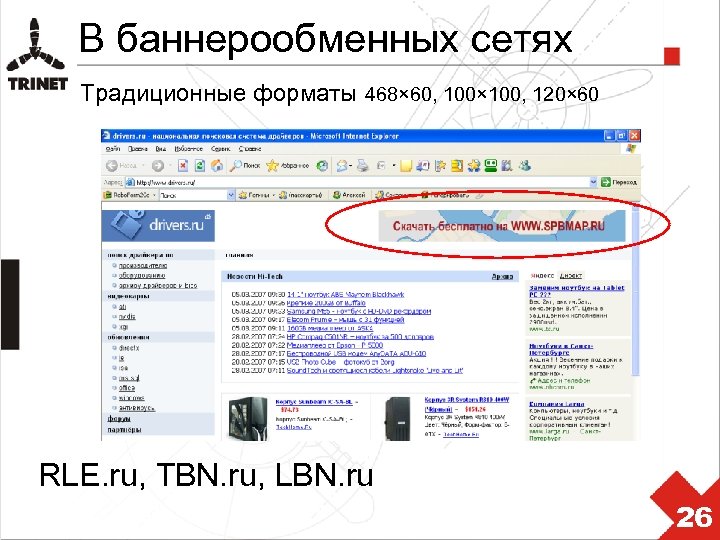Viewport: 720px width, 540px height.
Task: Open the HP Compaq C501VB news link
Action: pyautogui.click(x=360, y=337)
